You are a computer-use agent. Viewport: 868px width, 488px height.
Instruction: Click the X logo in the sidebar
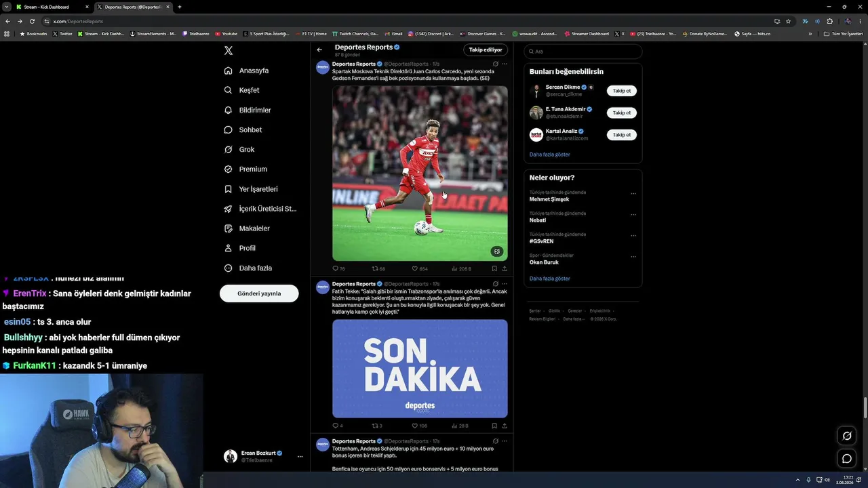229,51
